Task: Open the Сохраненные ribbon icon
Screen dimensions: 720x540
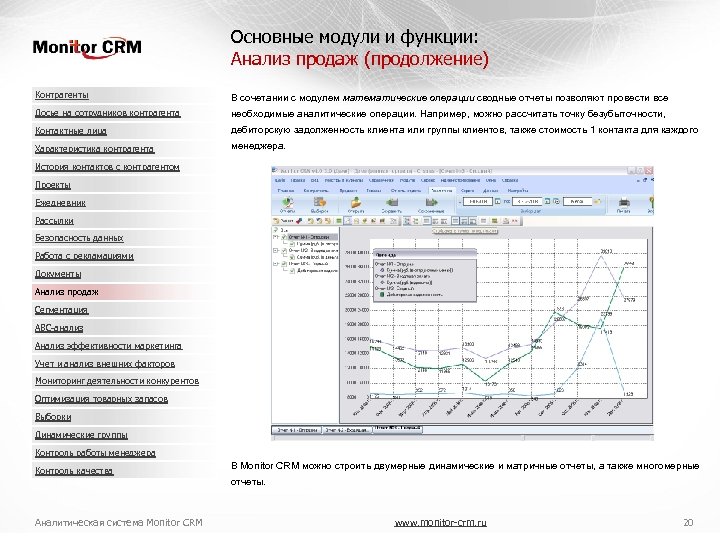Action: (431, 205)
